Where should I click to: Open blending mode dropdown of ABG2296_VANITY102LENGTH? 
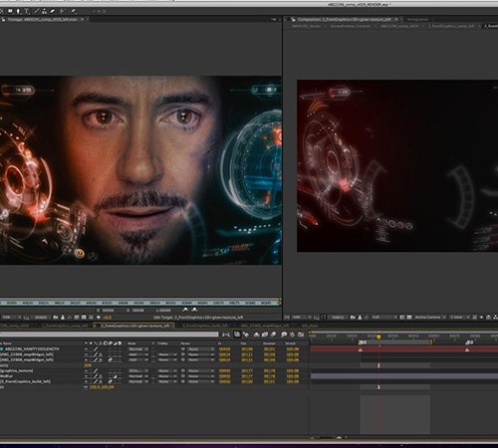point(138,349)
